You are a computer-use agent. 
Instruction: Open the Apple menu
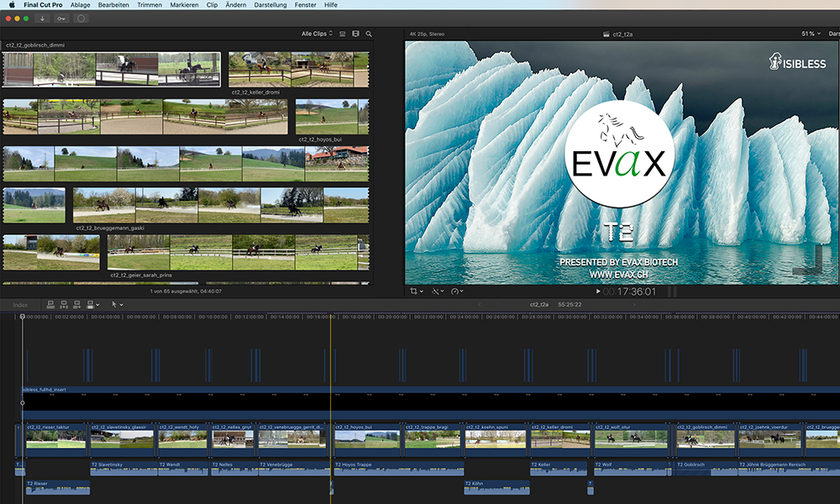(12, 5)
